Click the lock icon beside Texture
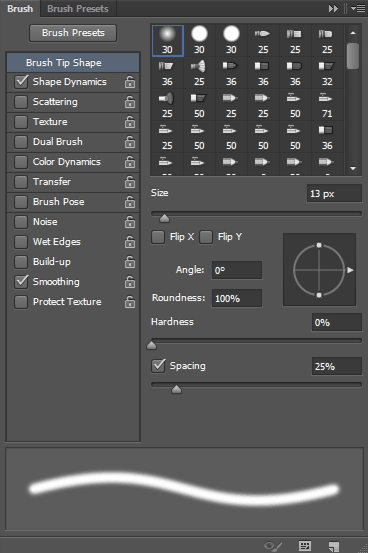The width and height of the screenshot is (368, 553). [130, 122]
